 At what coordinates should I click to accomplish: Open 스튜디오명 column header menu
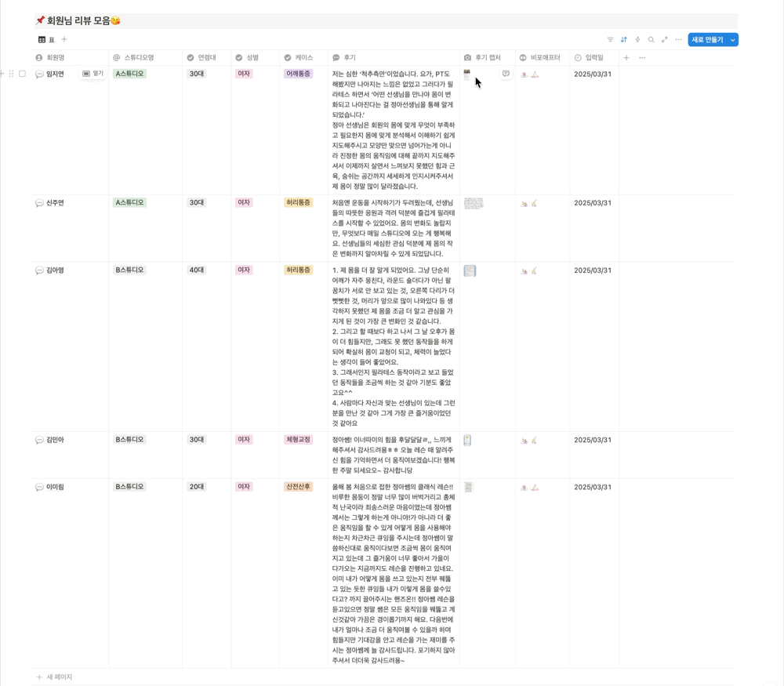pos(146,57)
